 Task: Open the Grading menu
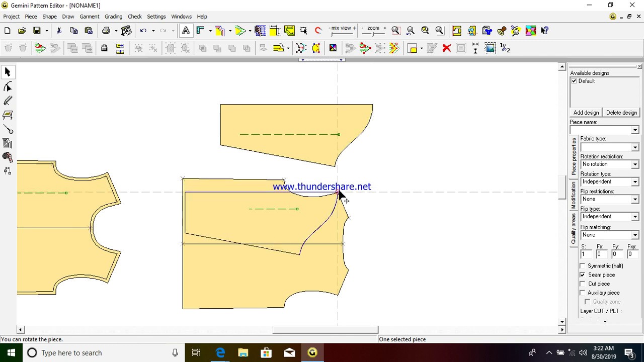coord(113,17)
